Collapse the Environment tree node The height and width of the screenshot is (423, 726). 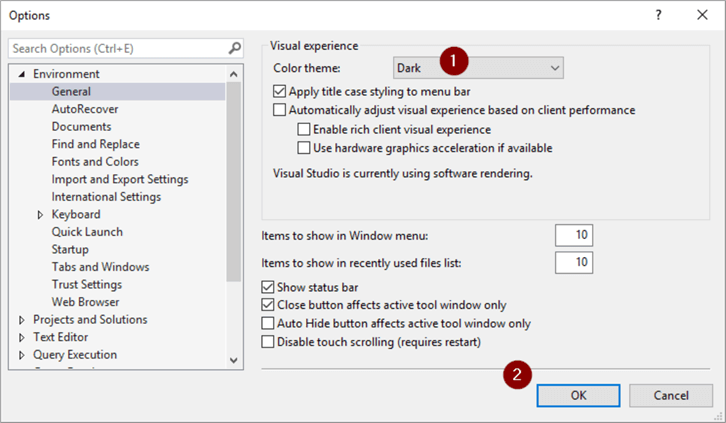23,74
